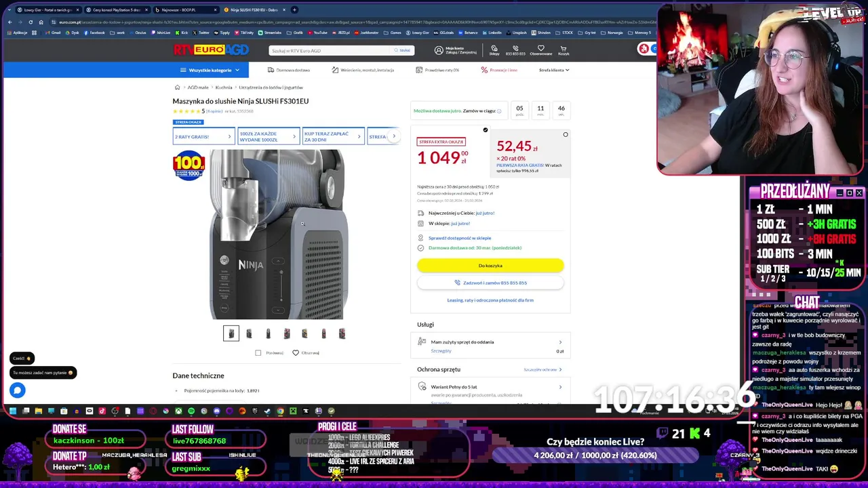Go back in browser

(9, 22)
